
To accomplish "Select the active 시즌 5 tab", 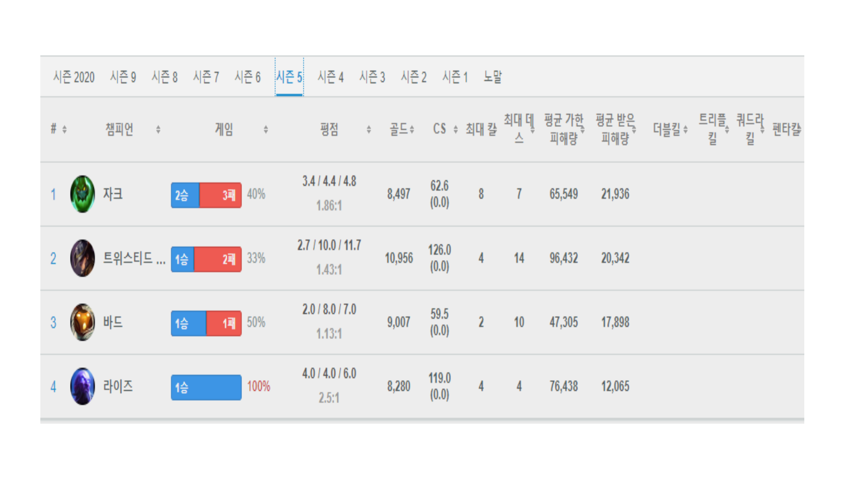I will point(289,77).
